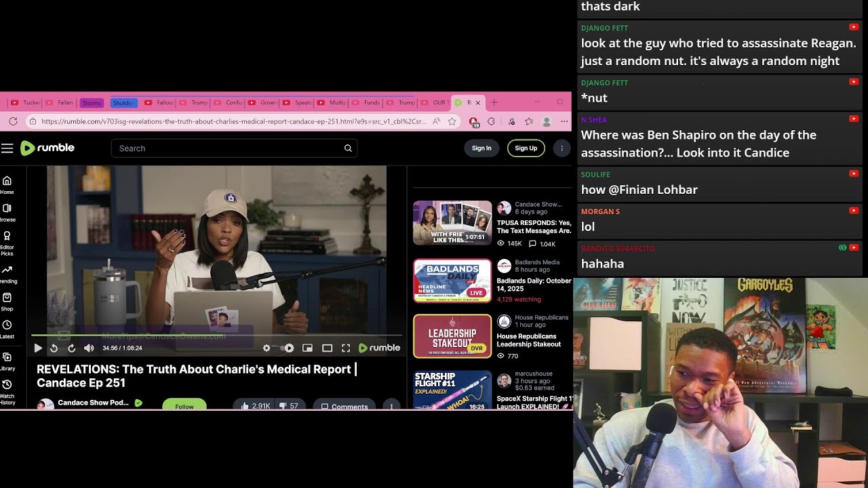Open the browser profile avatar
This screenshot has height=488, width=868.
[x=547, y=121]
